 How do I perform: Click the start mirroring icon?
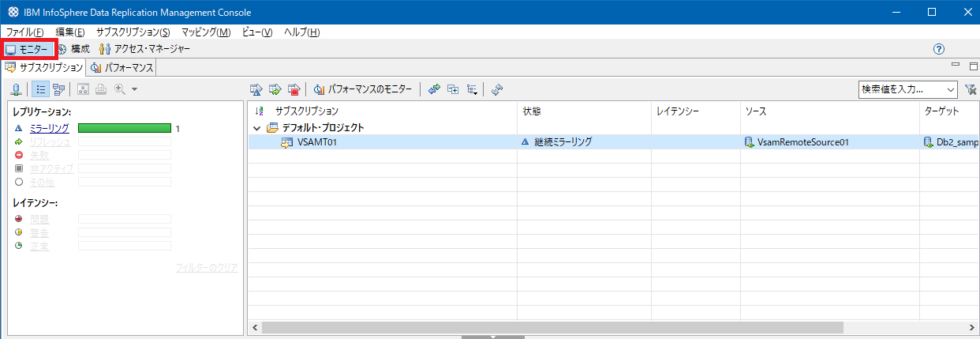[x=256, y=90]
